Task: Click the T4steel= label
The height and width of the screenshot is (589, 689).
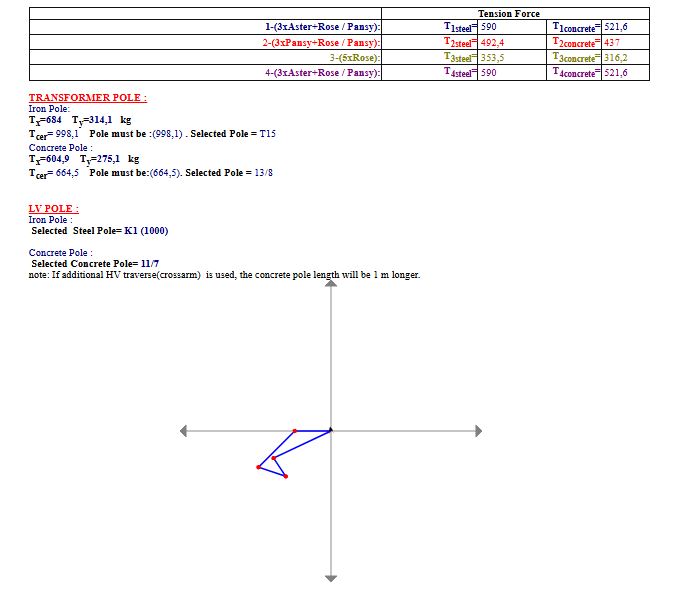Action: click(460, 73)
